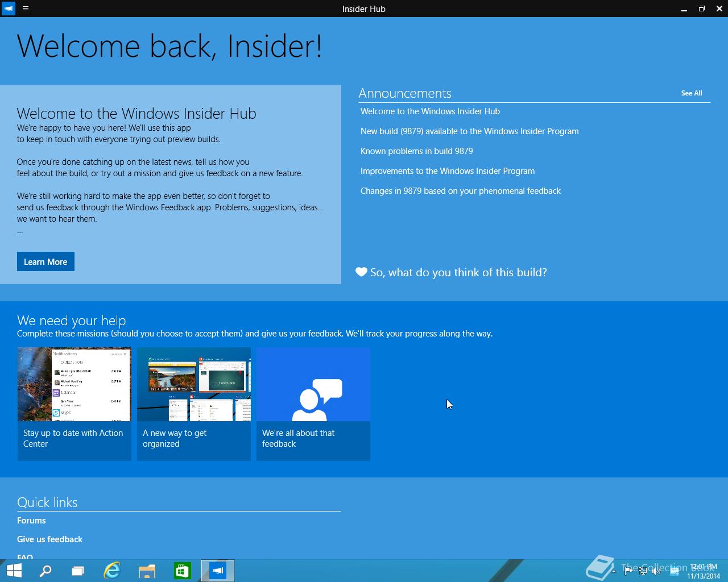
Task: Open 'Stay up to date with Action Center' mission
Action: pyautogui.click(x=75, y=404)
